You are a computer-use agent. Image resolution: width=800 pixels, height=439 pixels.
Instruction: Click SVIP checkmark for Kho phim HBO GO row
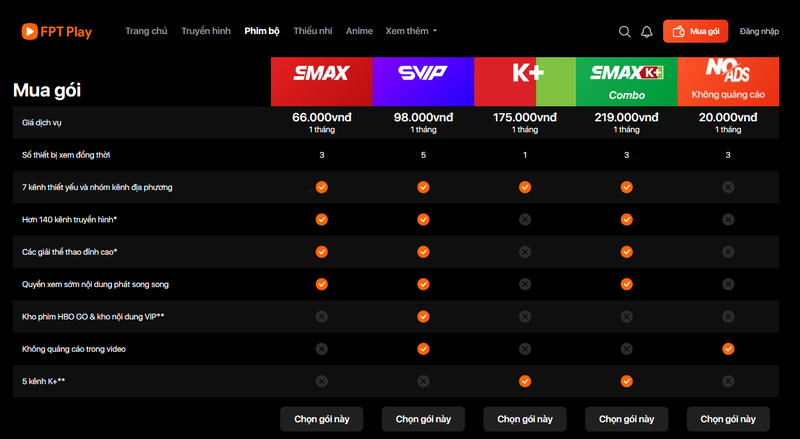click(423, 316)
